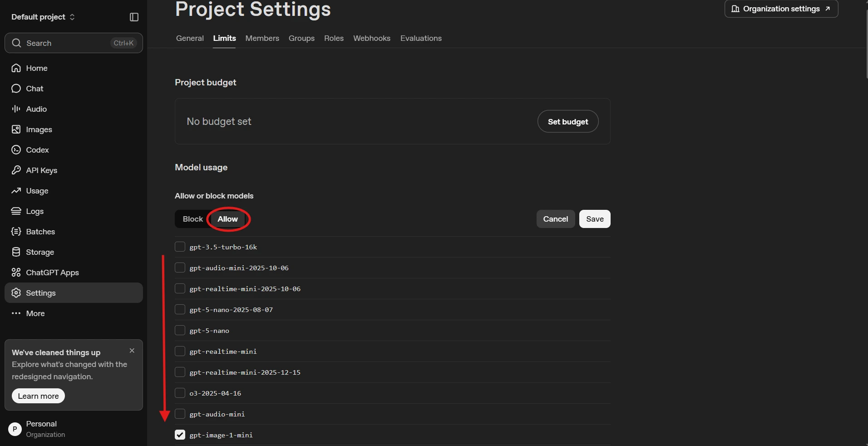This screenshot has height=446, width=868.
Task: Click the gpt-image-1-mini model name
Action: coord(221,435)
